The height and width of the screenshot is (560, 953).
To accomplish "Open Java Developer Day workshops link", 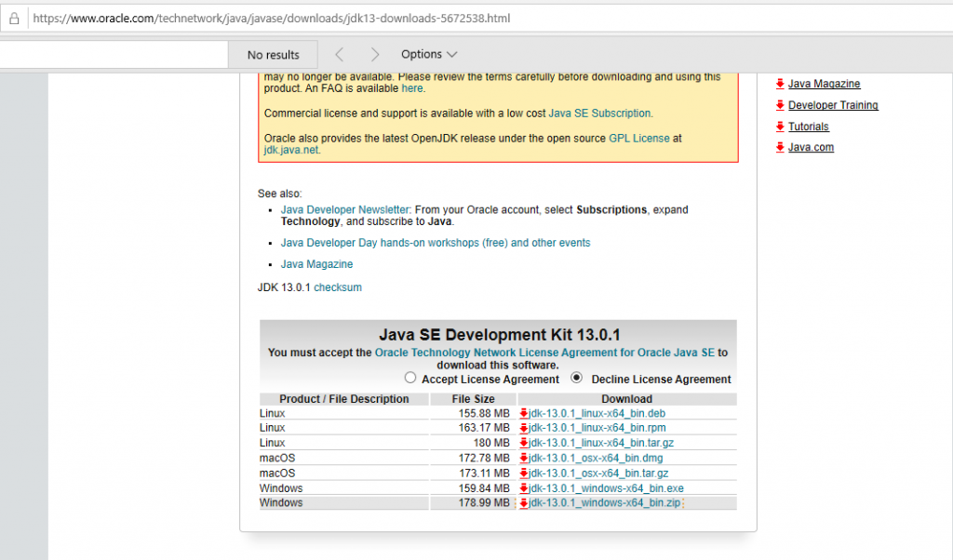I will (x=436, y=243).
